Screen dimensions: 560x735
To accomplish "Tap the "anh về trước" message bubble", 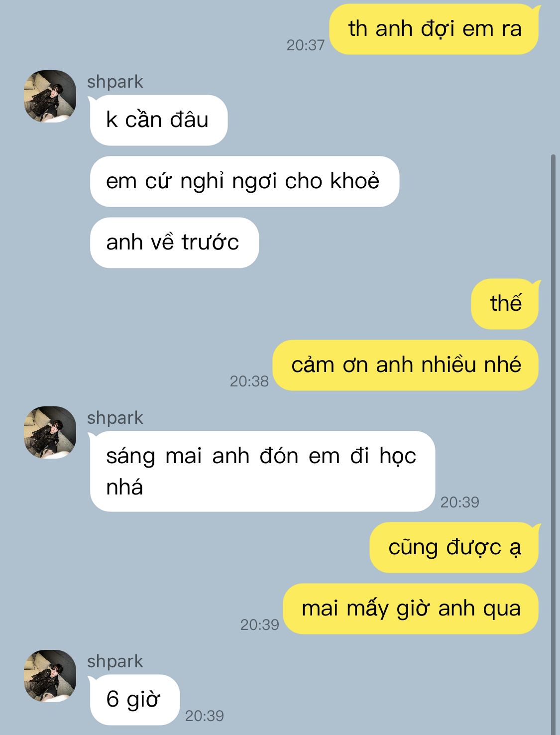I will [174, 243].
